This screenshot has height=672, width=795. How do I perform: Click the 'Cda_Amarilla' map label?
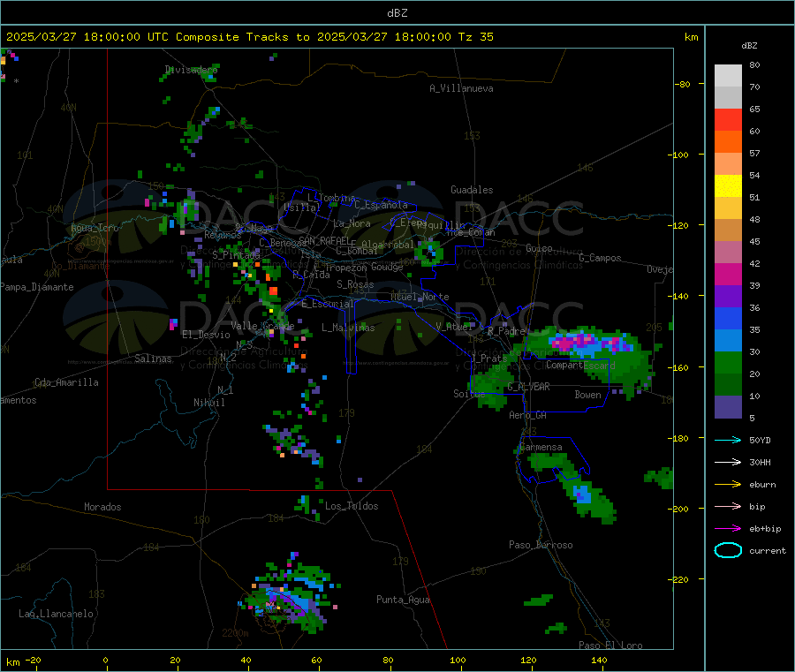[x=66, y=382]
